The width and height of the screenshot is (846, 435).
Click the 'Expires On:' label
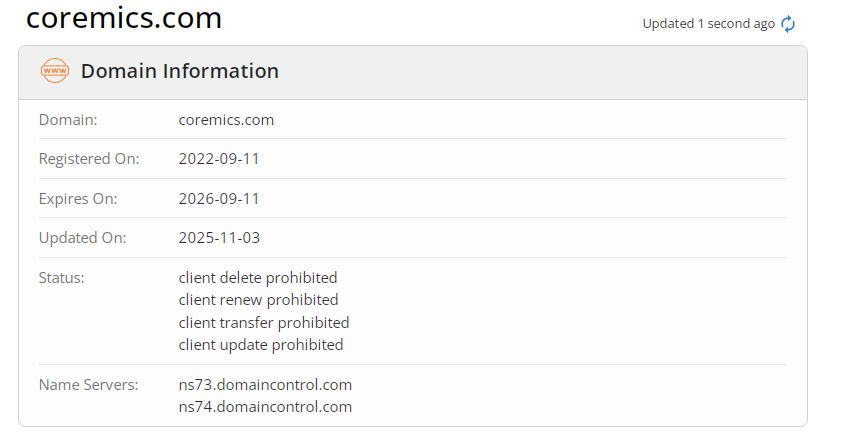click(x=78, y=199)
